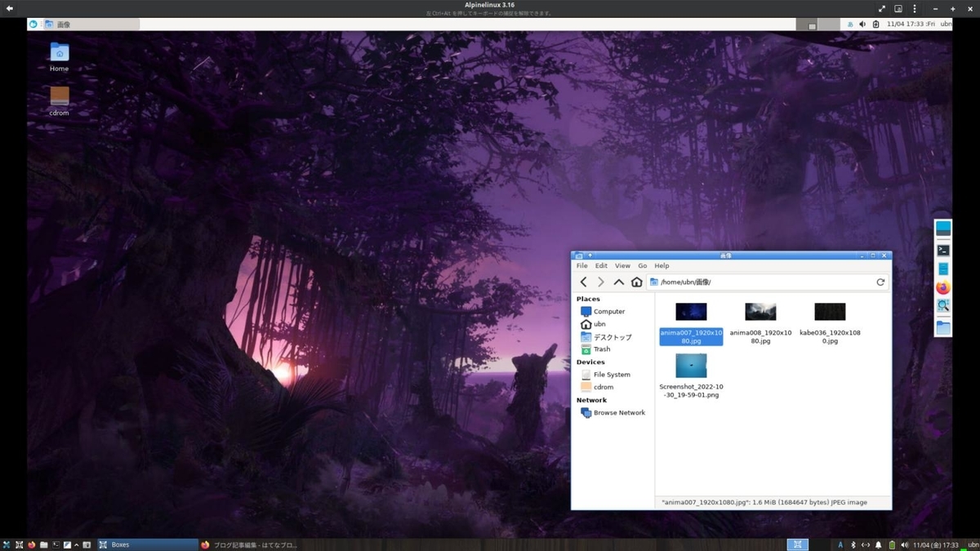Click the guest panel あ input method icon
Screen dimensions: 980x551
pos(850,24)
